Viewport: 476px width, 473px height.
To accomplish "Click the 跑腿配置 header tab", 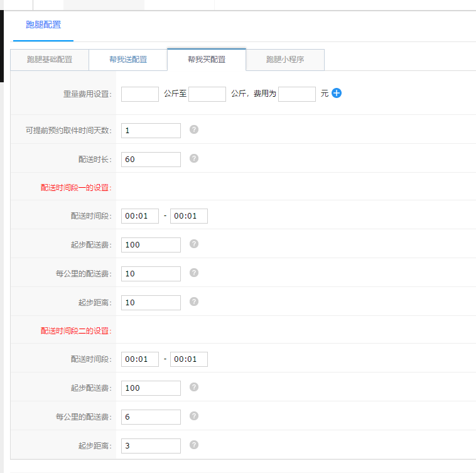I will [x=43, y=25].
